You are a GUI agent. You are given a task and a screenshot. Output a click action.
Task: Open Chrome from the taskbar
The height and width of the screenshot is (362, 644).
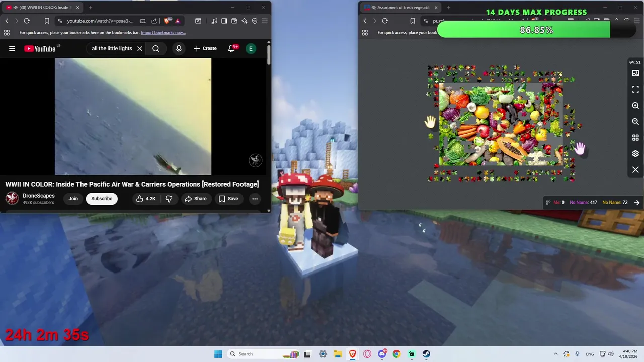(x=397, y=354)
